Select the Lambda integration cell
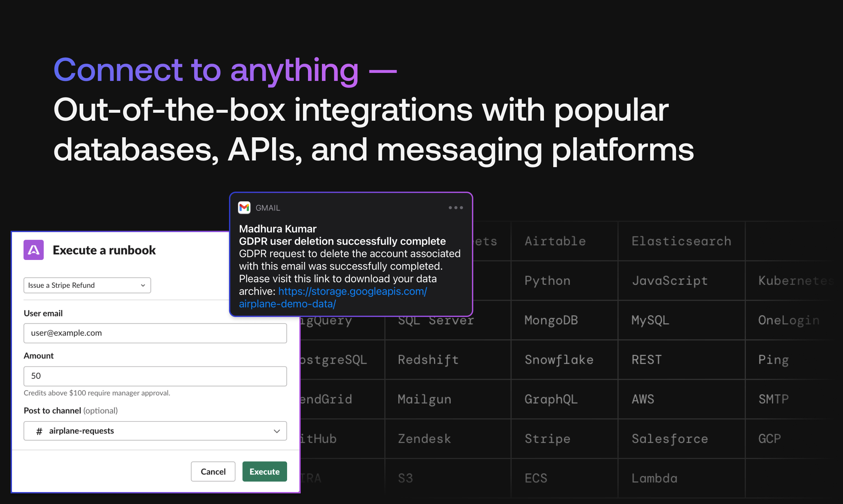 (x=681, y=478)
